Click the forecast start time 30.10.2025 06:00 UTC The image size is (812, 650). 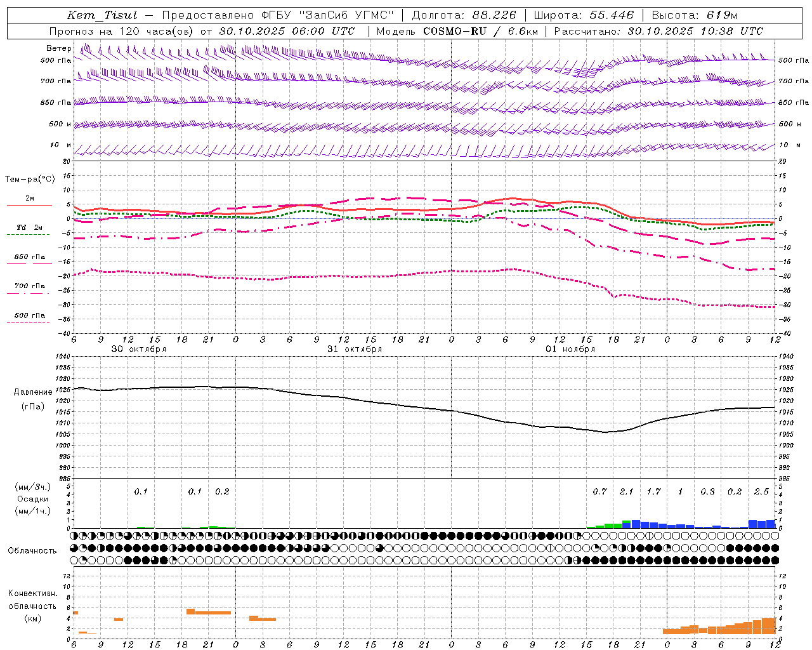click(287, 31)
